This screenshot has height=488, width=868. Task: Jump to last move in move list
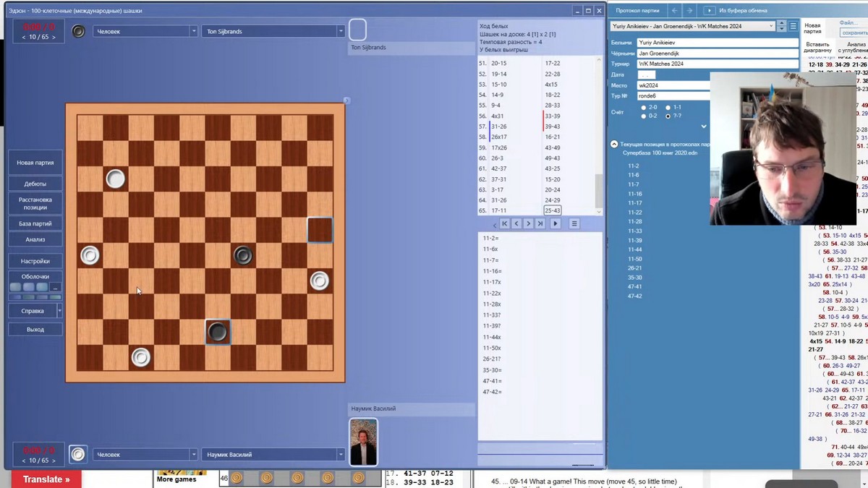tap(540, 223)
